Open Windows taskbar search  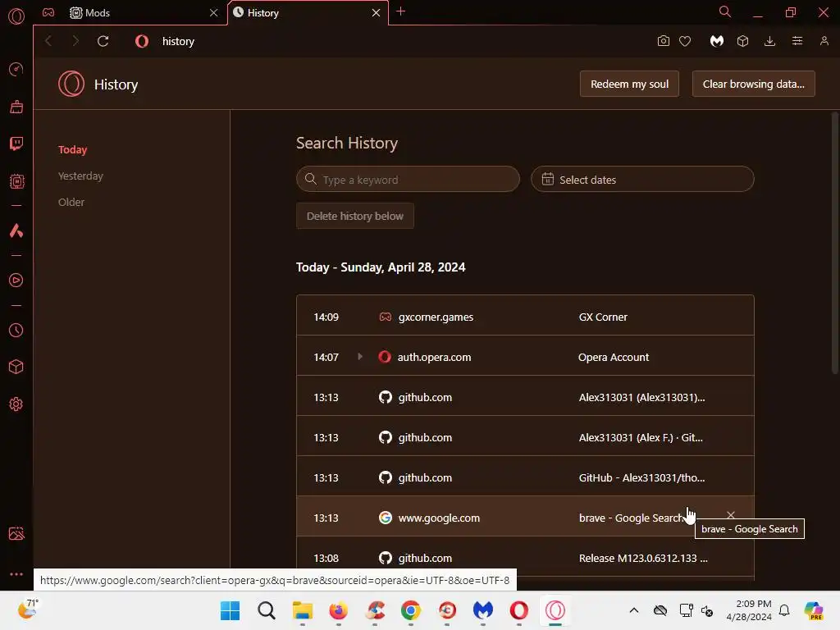click(267, 610)
